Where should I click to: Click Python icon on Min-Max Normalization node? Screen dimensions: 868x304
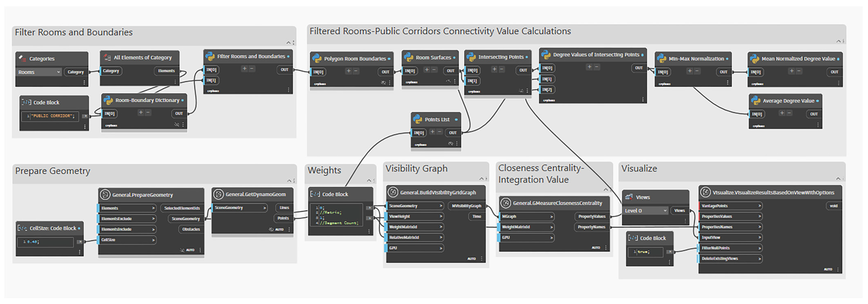[x=661, y=59]
